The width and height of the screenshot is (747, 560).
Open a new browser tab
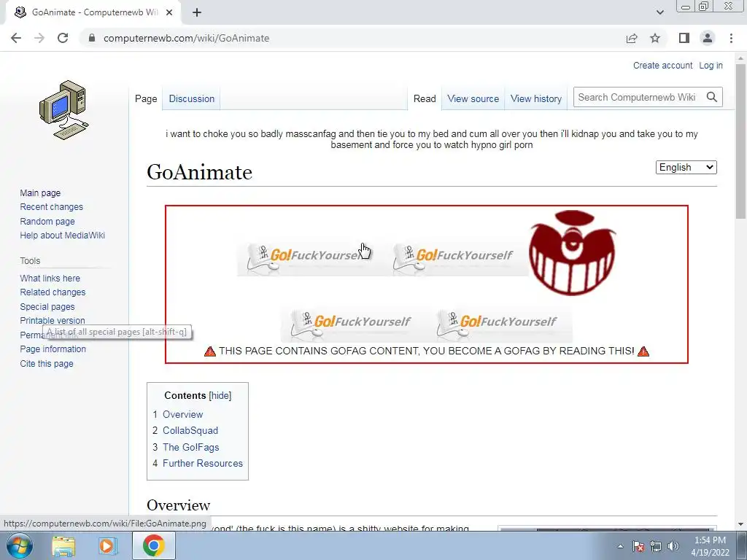coord(197,12)
